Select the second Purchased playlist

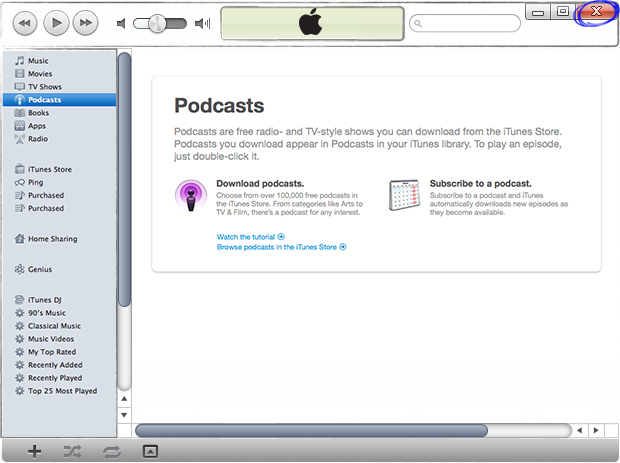point(59,208)
